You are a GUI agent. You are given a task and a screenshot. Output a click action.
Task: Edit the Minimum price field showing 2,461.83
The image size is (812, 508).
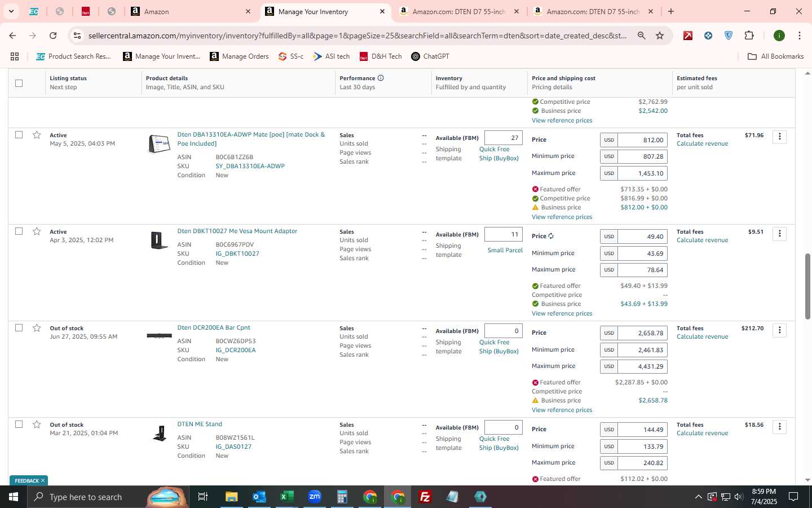(643, 350)
